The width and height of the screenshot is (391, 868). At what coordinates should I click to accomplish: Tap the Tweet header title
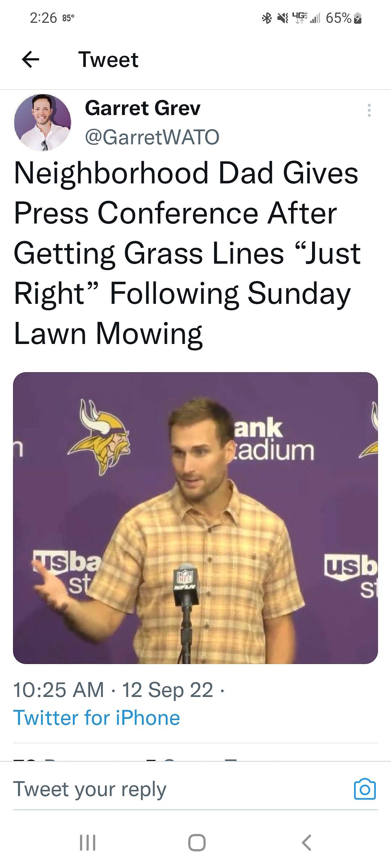pyautogui.click(x=108, y=60)
